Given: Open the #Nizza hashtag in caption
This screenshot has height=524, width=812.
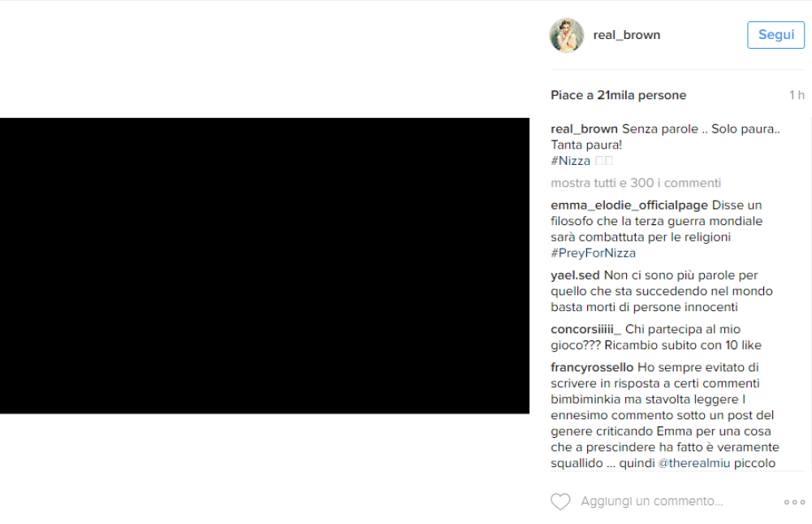Looking at the screenshot, I should [571, 161].
